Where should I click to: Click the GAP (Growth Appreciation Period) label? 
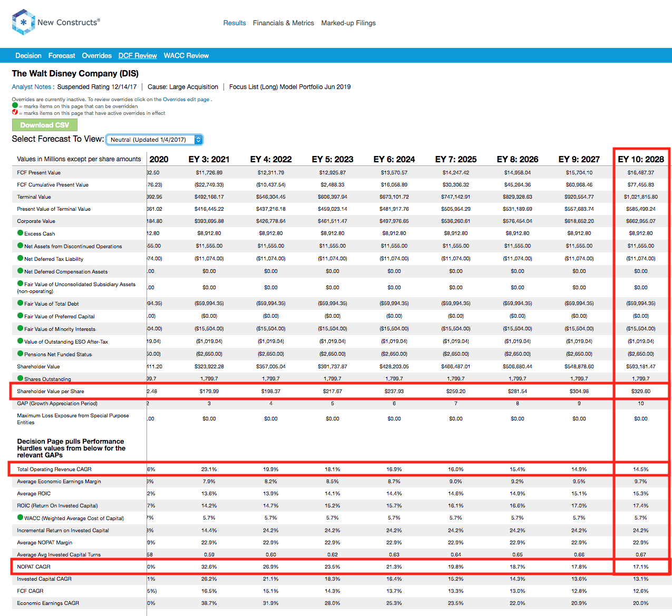[x=57, y=403]
